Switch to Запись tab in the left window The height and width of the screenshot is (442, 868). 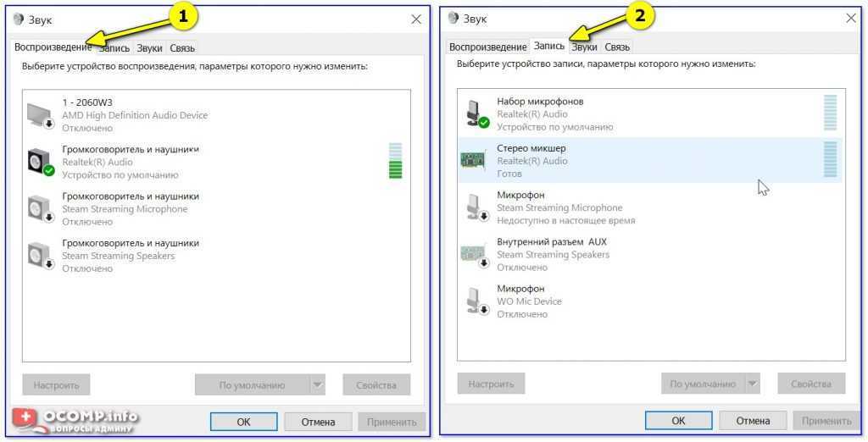[115, 48]
